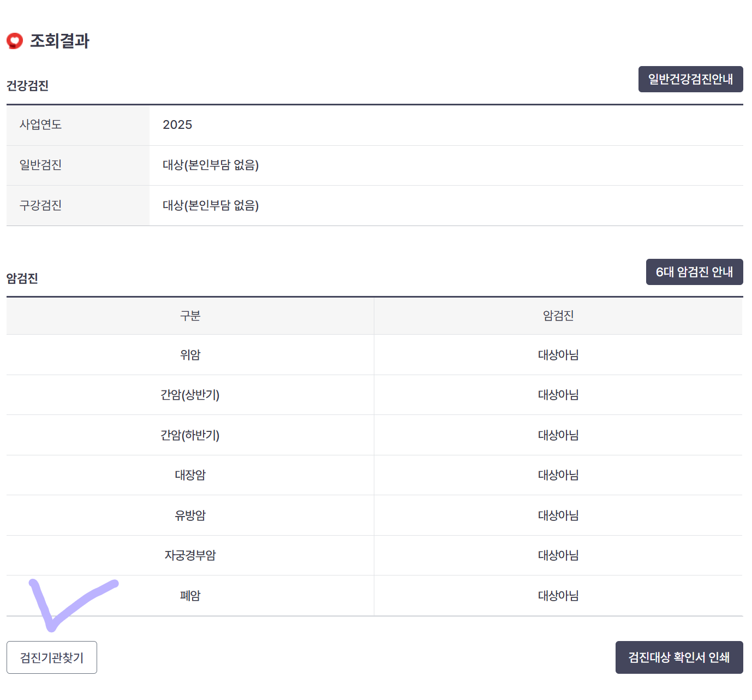Image resolution: width=752 pixels, height=700 pixels.
Task: Click the red NHIS speech bubble icon beside 조회결과
Action: (15, 40)
